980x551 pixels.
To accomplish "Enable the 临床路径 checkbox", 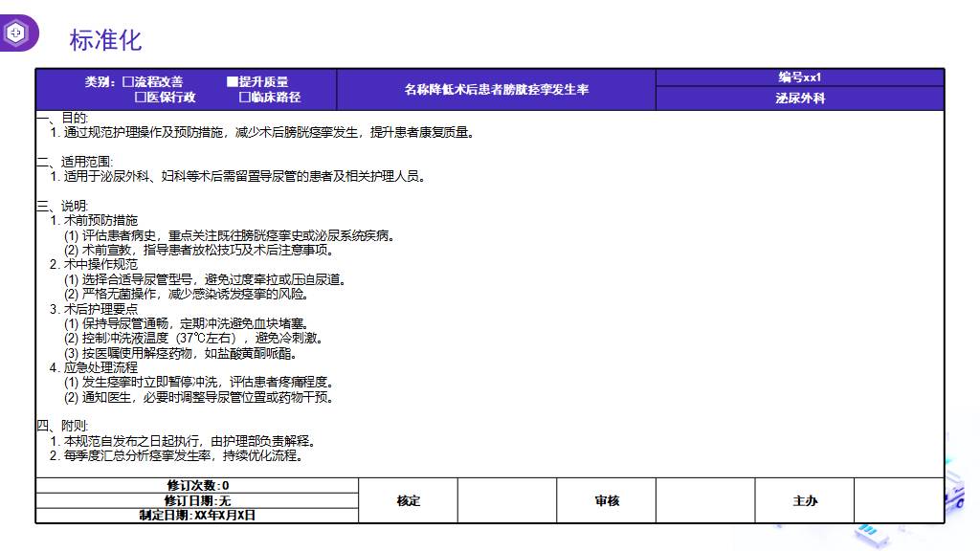I will [x=244, y=98].
